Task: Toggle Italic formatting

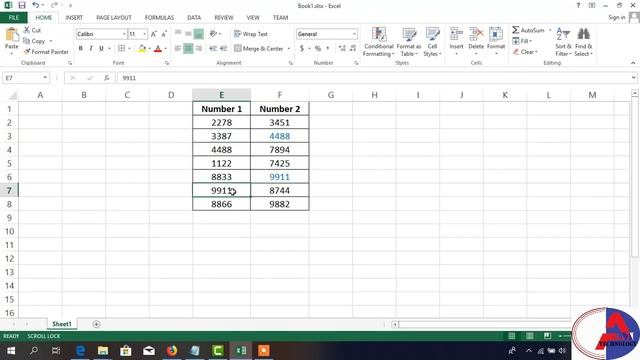Action: (x=91, y=48)
